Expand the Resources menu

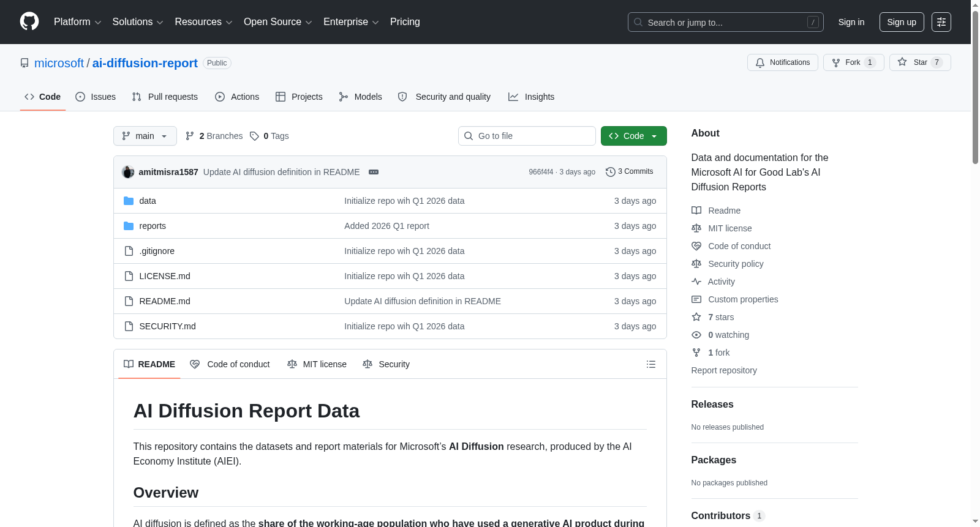click(203, 22)
